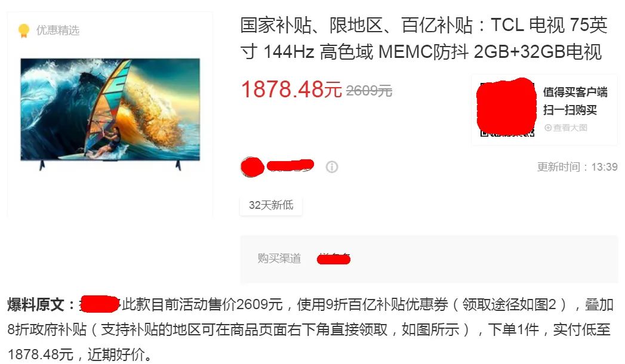Click the red-covered store name after 购买渠道

(x=334, y=259)
